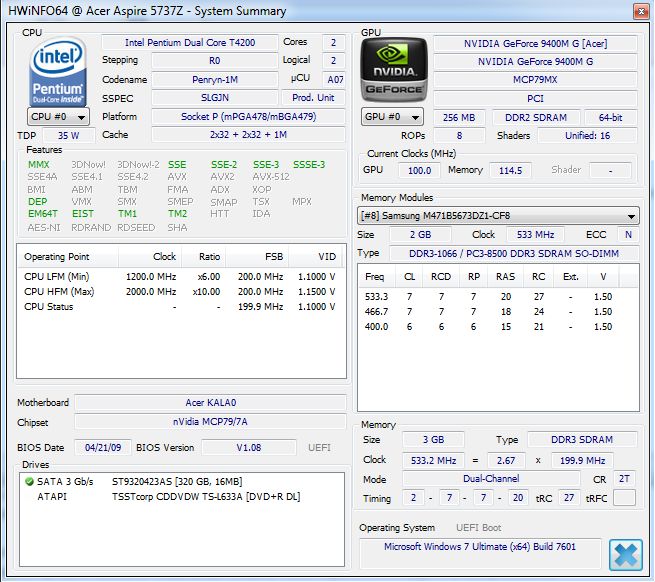Click the Intel Pentium Dual Core T4200 field
Image resolution: width=655 pixels, height=582 pixels.
190,43
